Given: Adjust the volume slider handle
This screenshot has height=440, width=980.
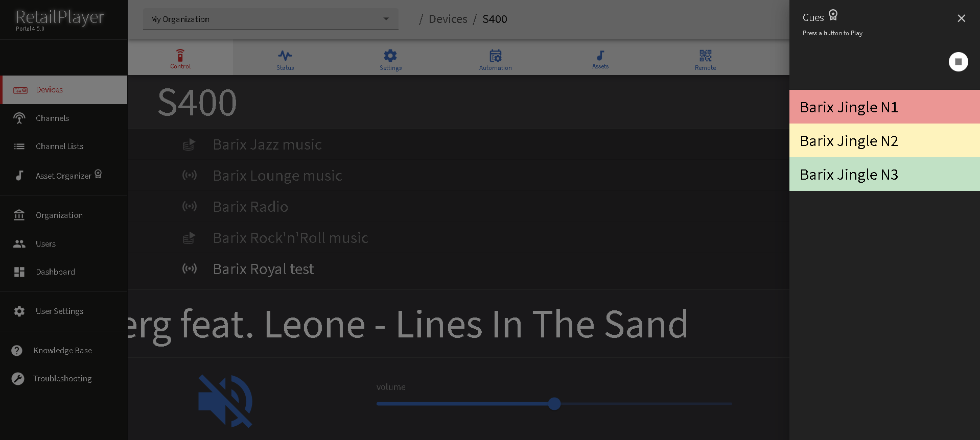Looking at the screenshot, I should coord(554,404).
